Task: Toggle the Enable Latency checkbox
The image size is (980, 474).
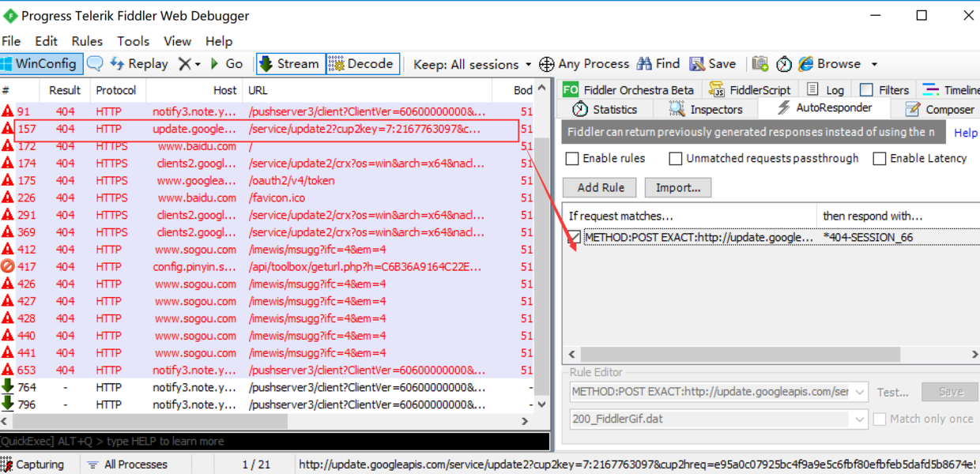Action: coord(879,159)
